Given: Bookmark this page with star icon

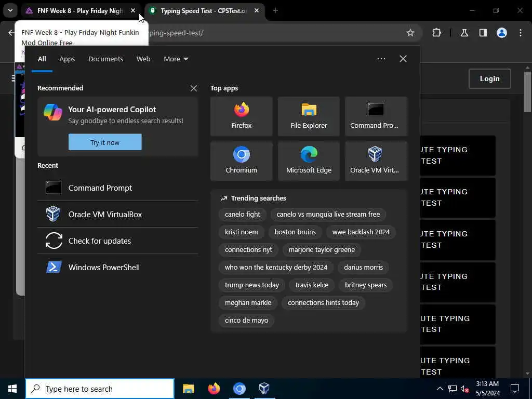Looking at the screenshot, I should pos(410,33).
